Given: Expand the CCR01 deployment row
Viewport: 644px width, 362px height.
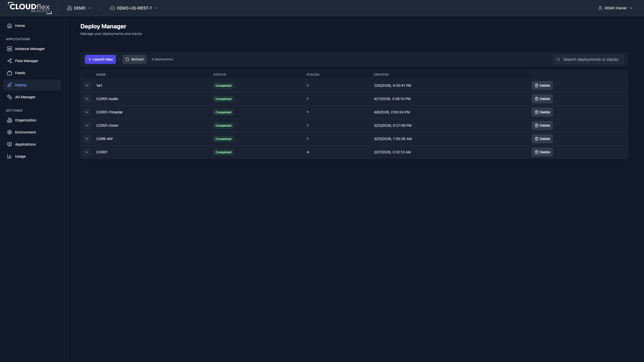Looking at the screenshot, I should pyautogui.click(x=87, y=152).
